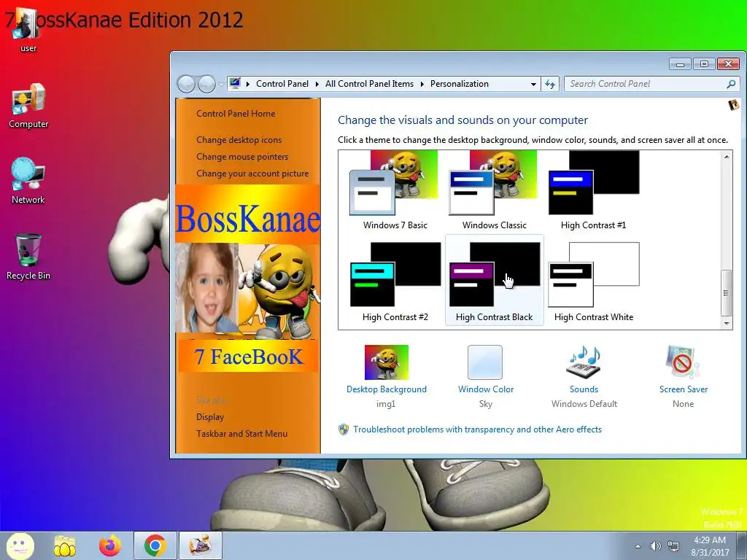
Task: Maximize the Personalization window
Action: [x=705, y=64]
